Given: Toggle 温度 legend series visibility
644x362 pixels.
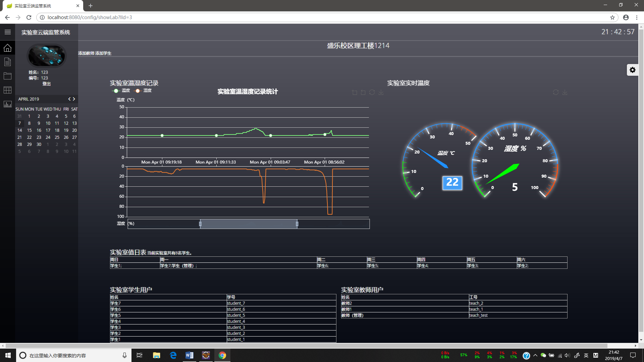Looking at the screenshot, I should pos(121,91).
